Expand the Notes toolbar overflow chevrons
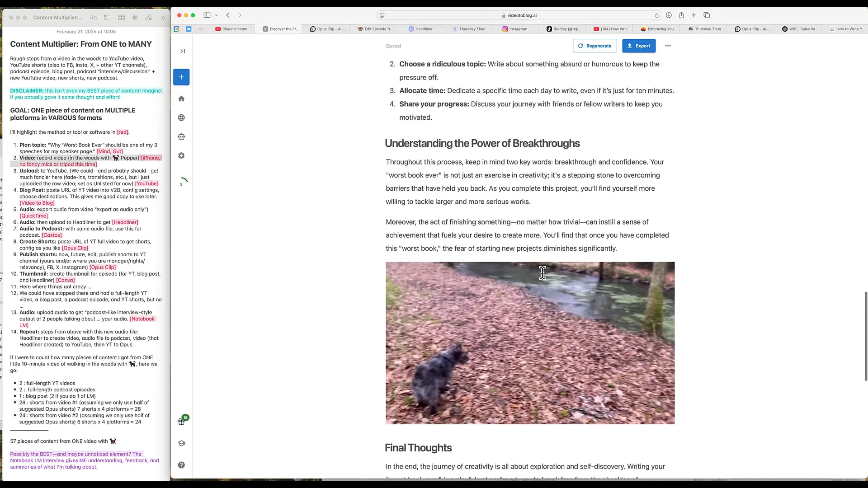 [x=163, y=18]
